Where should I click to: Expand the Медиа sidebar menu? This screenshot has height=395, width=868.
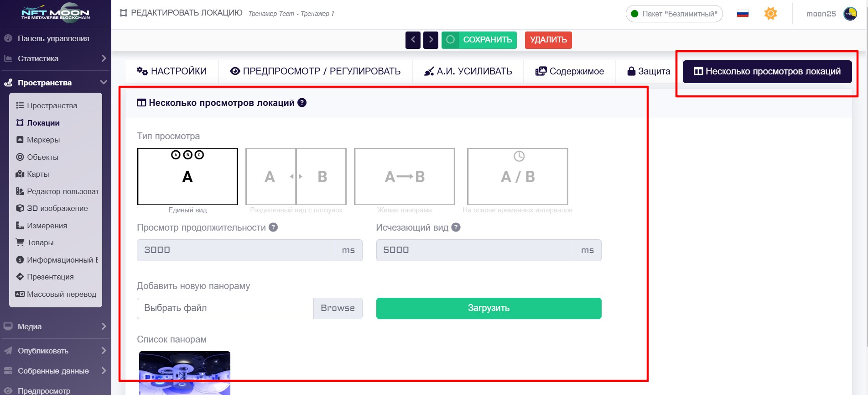(56, 327)
